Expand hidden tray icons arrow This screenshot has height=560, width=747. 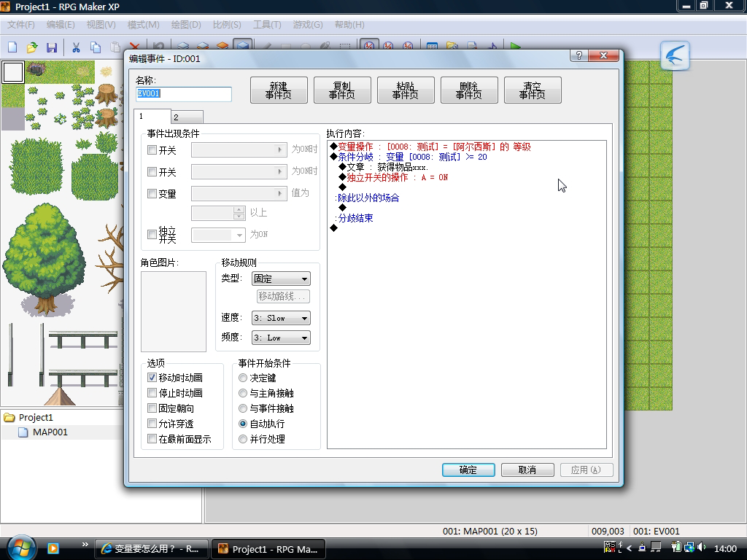coord(630,548)
